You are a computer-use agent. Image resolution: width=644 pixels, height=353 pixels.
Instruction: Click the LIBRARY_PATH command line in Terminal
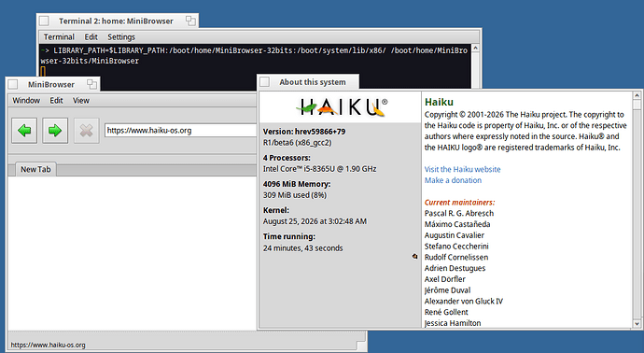[254, 55]
